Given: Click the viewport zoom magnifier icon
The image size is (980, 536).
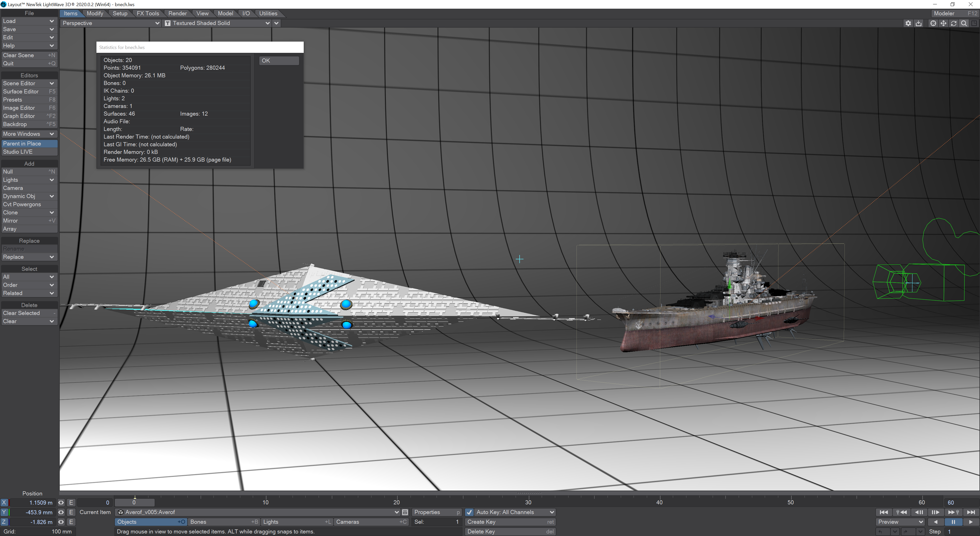Looking at the screenshot, I should [x=964, y=23].
